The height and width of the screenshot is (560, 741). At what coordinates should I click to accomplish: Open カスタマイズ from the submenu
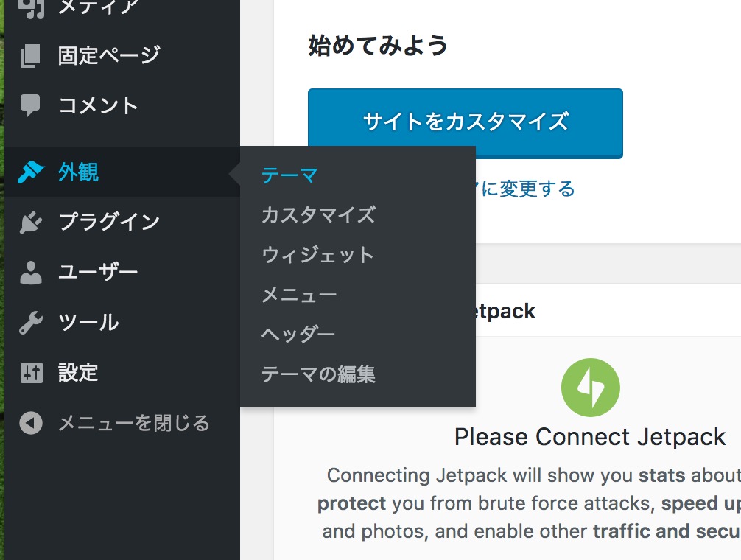tap(318, 215)
